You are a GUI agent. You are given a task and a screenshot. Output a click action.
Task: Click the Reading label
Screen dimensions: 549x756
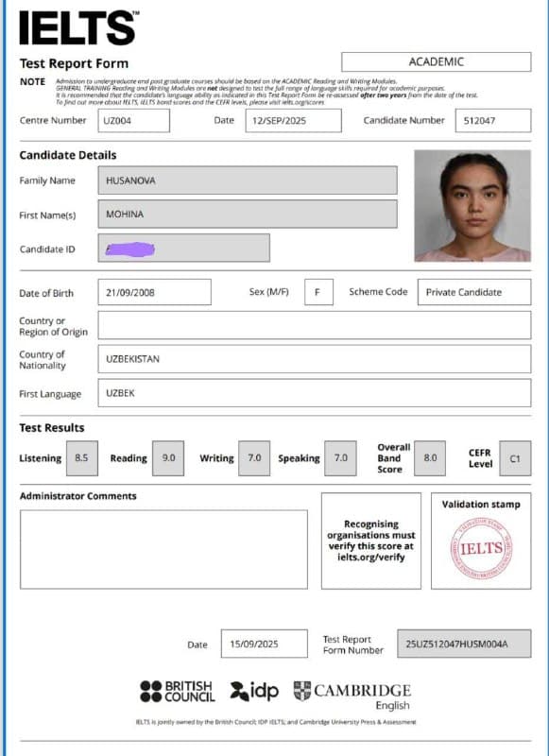[x=129, y=458]
